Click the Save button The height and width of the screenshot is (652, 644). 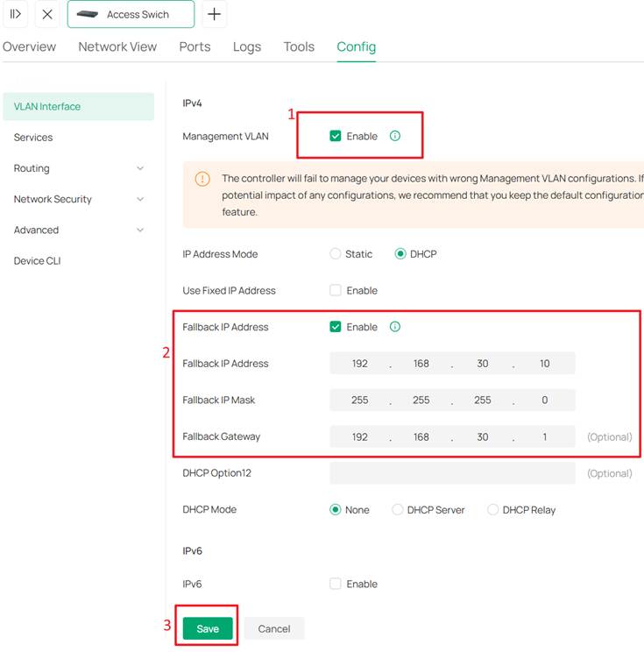pyautogui.click(x=208, y=628)
